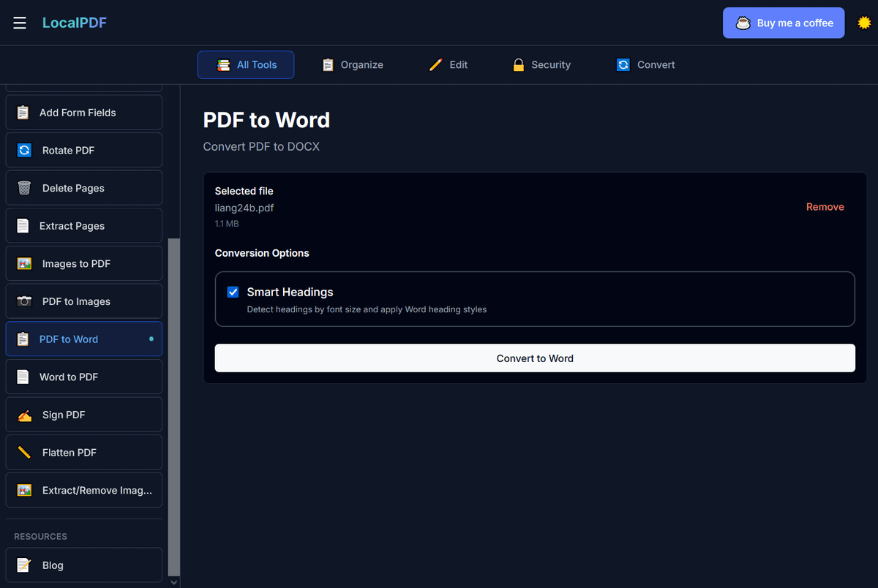Toggle the sun theme icon
The height and width of the screenshot is (588, 878).
864,23
